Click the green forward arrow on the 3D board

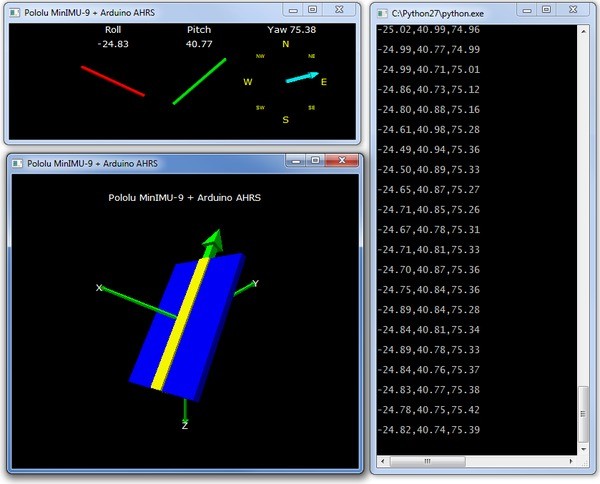213,243
